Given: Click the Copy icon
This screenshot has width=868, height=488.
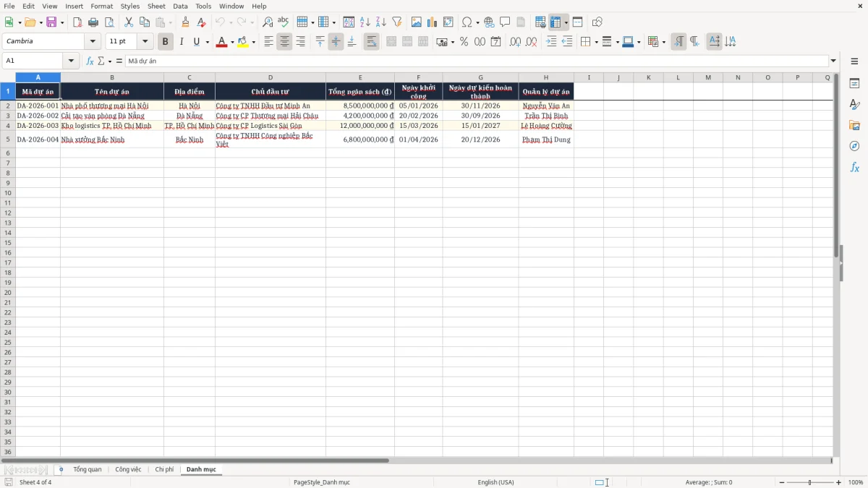Looking at the screenshot, I should point(145,22).
